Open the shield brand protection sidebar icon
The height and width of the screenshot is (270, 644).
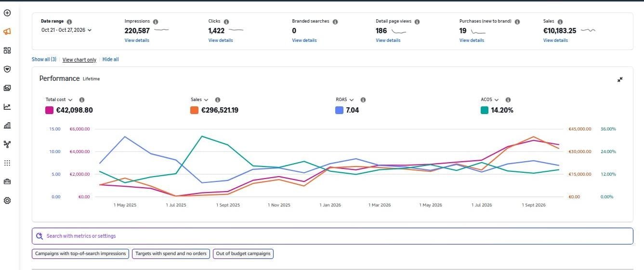click(x=7, y=69)
